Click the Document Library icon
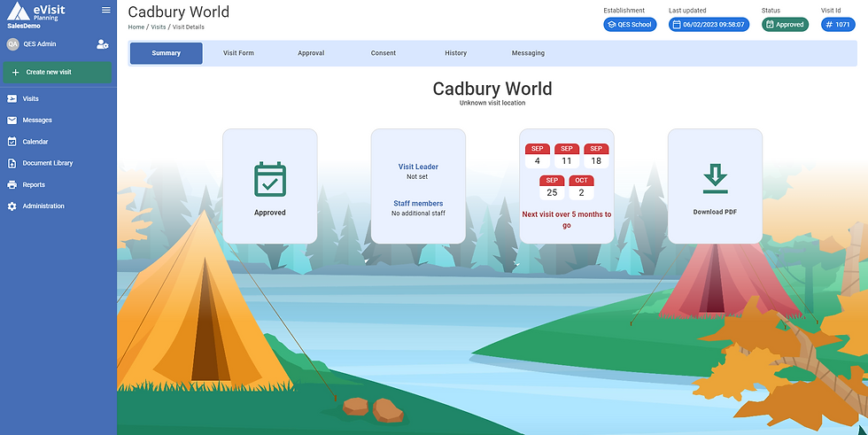Viewport: 868px width, 435px height. coord(12,163)
